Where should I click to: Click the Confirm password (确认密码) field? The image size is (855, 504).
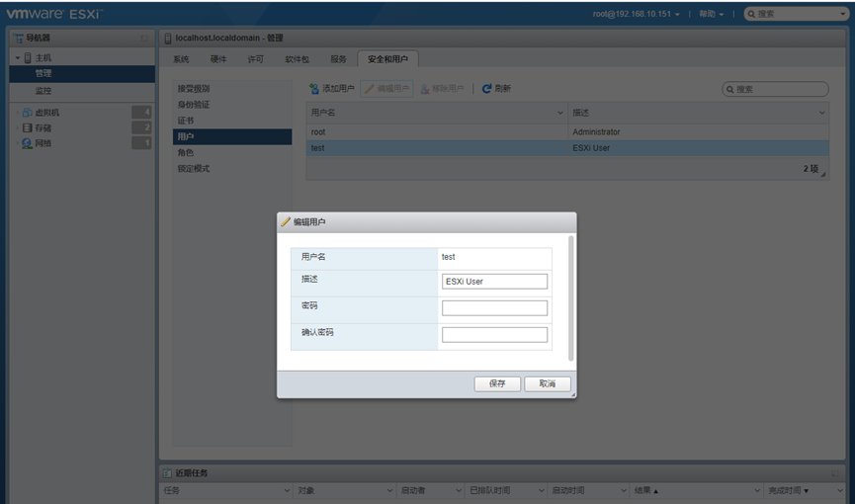pyautogui.click(x=494, y=335)
